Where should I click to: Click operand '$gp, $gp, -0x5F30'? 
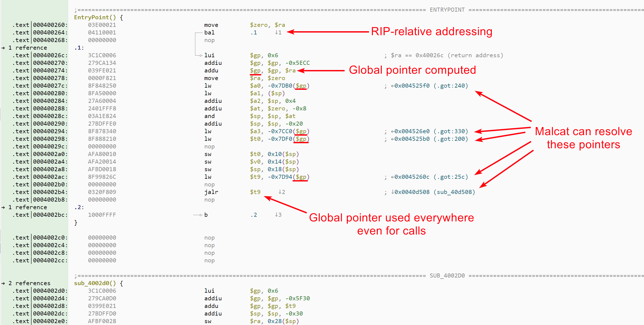click(280, 298)
